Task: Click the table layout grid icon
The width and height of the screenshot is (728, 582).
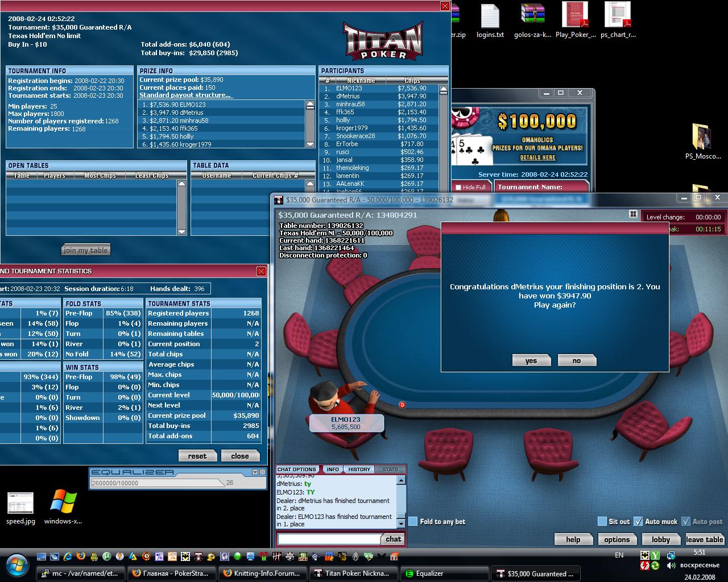Action: click(x=632, y=214)
